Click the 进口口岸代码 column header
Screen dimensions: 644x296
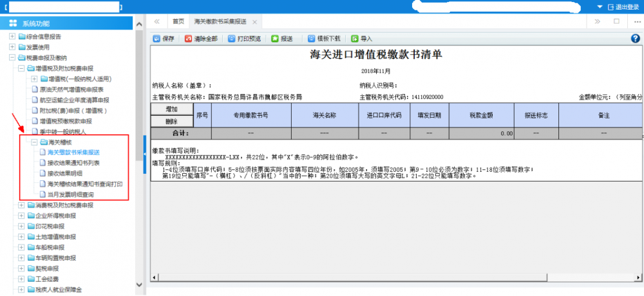pos(384,115)
